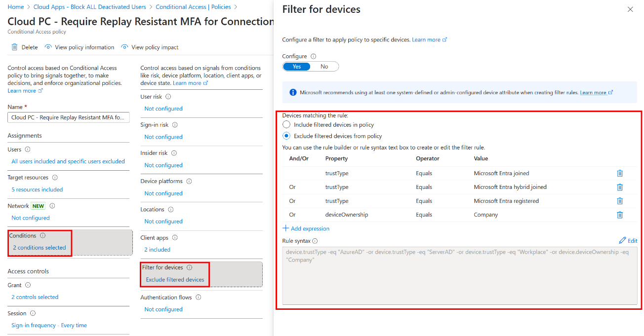
Task: Edit the rule syntax with pencil icon
Action: coord(628,240)
